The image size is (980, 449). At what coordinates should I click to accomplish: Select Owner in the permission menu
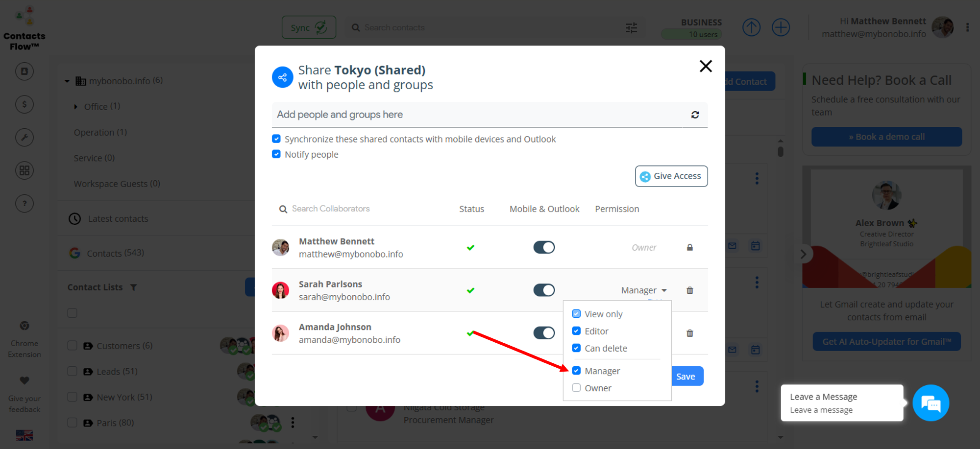pyautogui.click(x=577, y=388)
